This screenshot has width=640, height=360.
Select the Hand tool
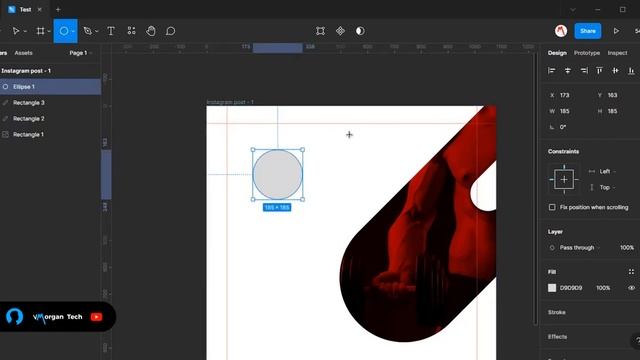pos(151,31)
